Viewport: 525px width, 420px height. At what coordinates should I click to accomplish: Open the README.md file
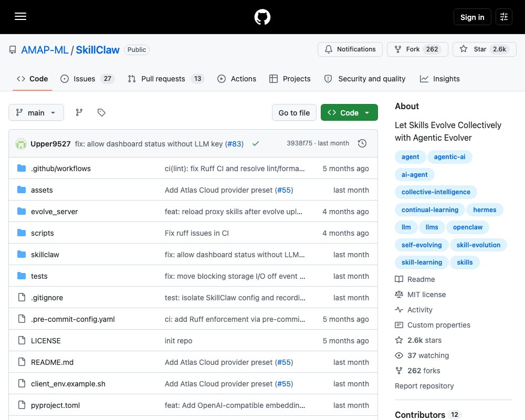pos(52,362)
